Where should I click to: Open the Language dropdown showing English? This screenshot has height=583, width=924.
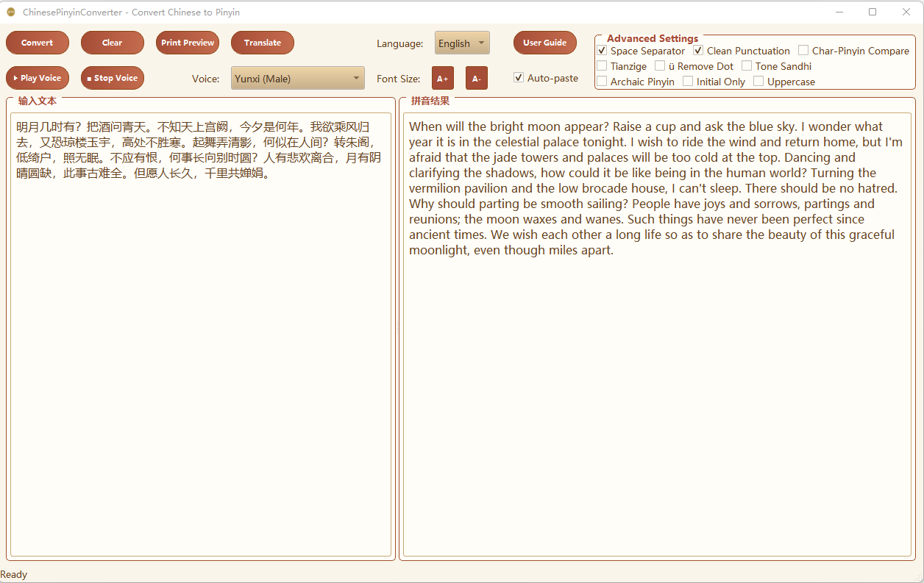[x=461, y=43]
